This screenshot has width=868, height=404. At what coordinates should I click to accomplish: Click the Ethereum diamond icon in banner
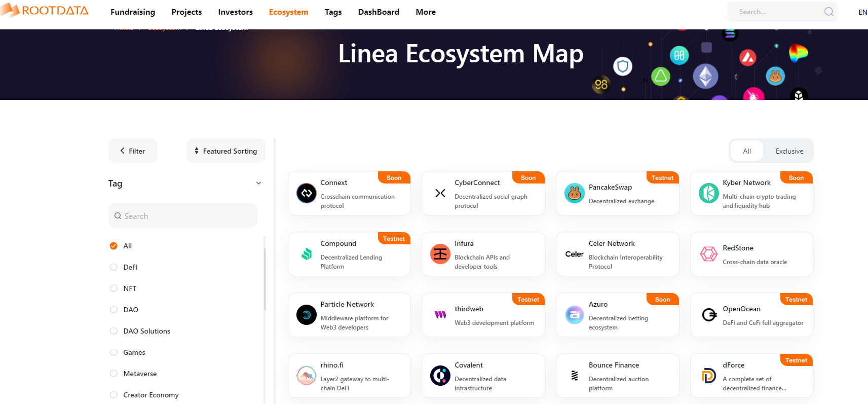point(706,77)
